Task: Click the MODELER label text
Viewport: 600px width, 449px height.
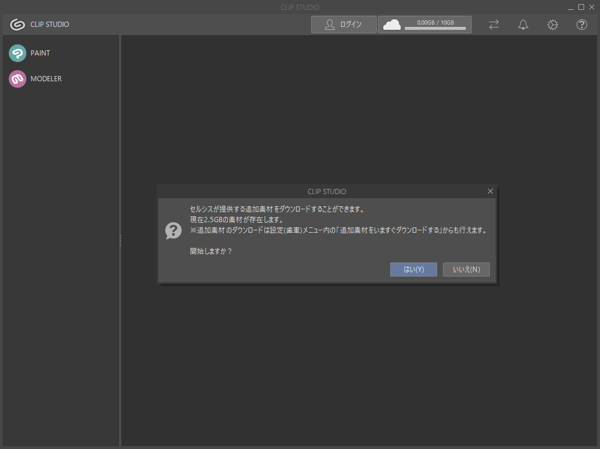Action: [46, 79]
